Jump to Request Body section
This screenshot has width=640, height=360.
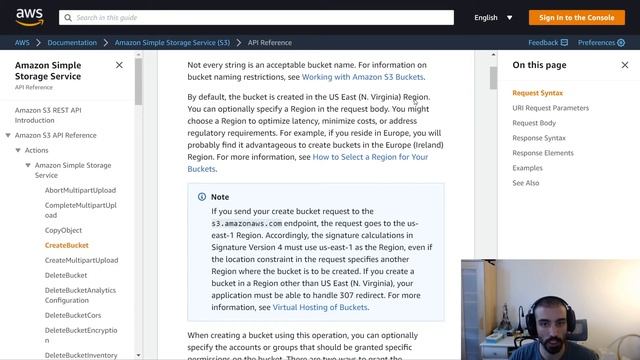(x=534, y=123)
